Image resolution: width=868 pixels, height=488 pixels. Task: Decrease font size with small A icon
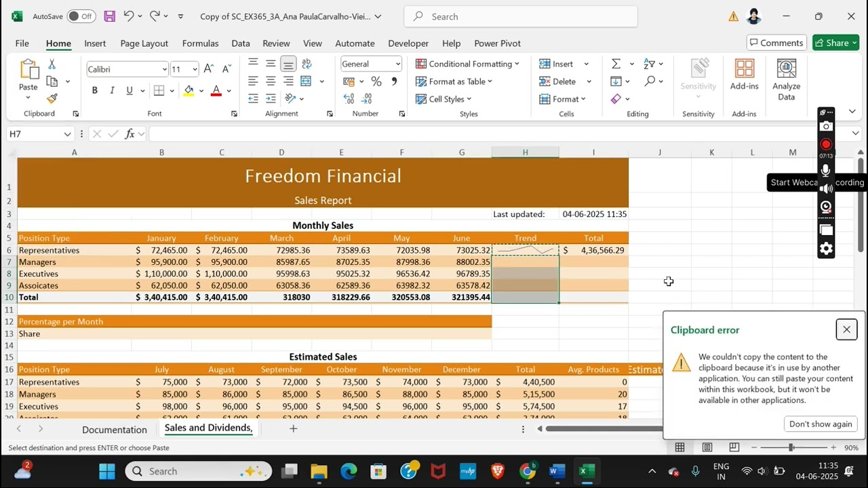(x=226, y=69)
